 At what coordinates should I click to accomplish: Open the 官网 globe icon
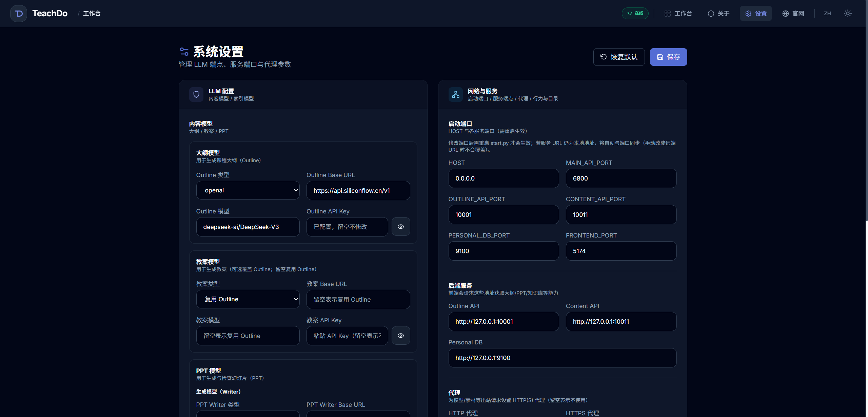[786, 13]
